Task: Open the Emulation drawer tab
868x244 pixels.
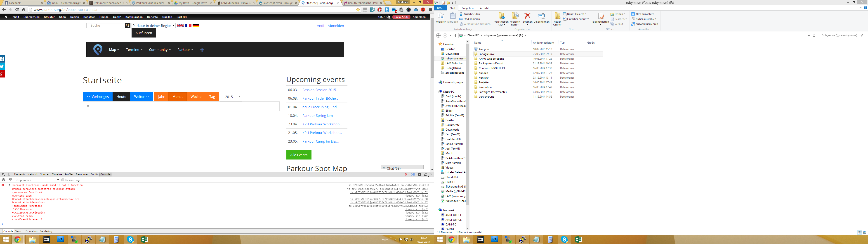Action: coord(31,232)
